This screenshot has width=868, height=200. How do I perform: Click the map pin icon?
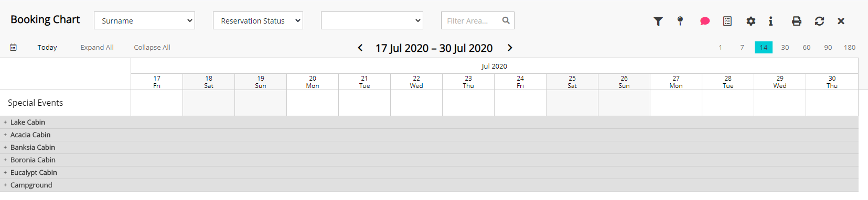[680, 21]
